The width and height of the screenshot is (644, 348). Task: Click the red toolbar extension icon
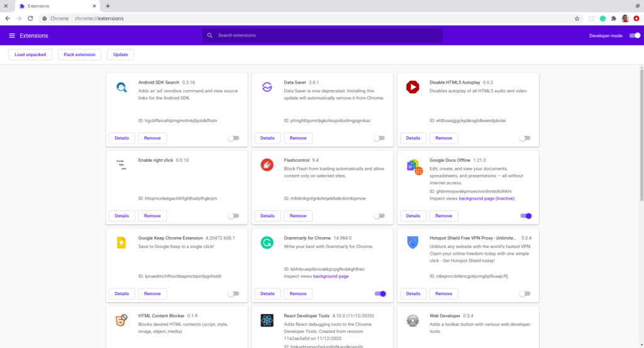pyautogui.click(x=636, y=18)
